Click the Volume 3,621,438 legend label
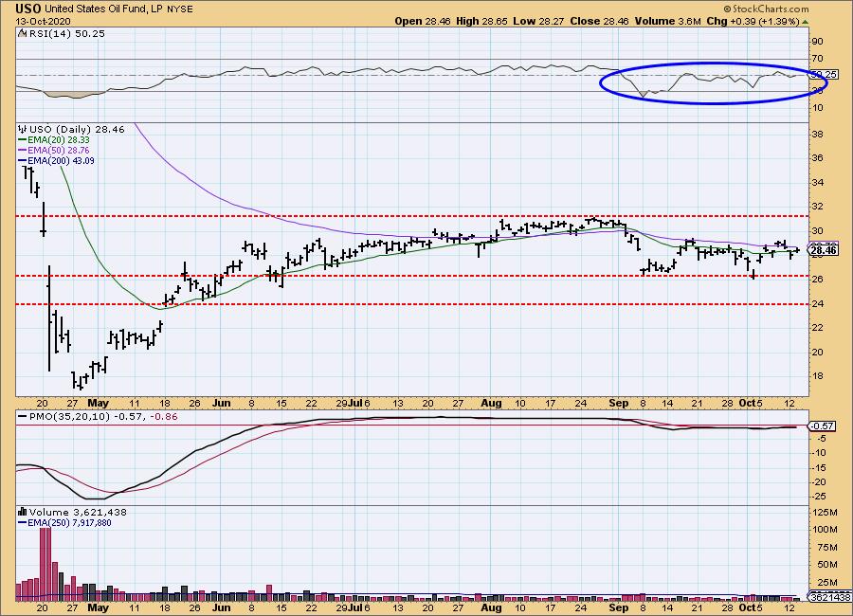Viewport: 853px width, 616px height. (x=78, y=512)
